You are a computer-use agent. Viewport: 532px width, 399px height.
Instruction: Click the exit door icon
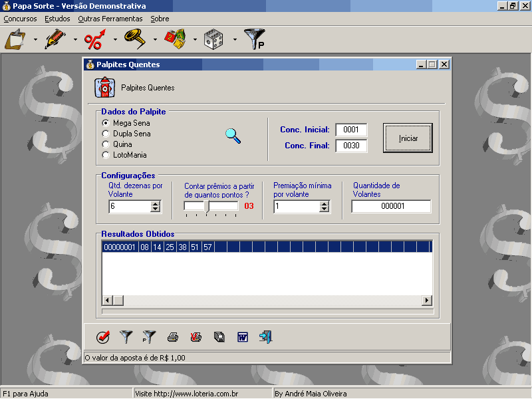tap(266, 337)
